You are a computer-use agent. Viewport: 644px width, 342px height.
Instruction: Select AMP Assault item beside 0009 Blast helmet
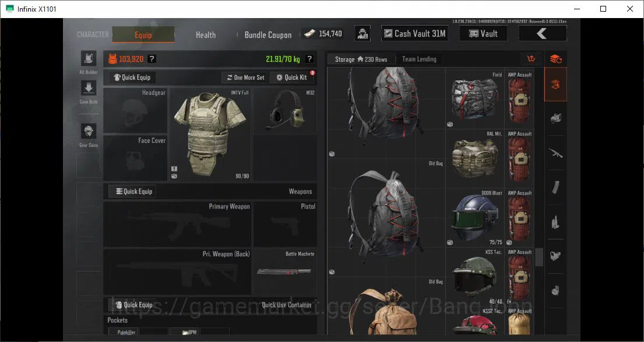click(x=519, y=217)
